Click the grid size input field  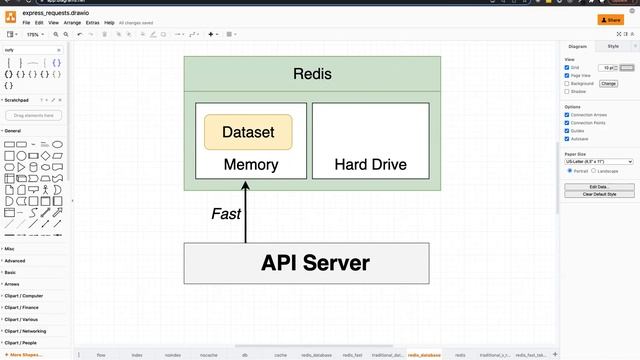[x=606, y=67]
